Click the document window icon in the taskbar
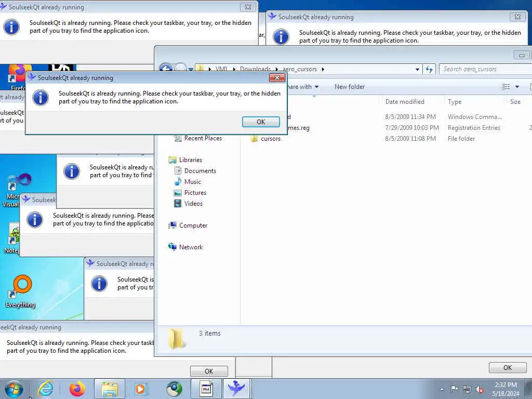 coord(206,389)
